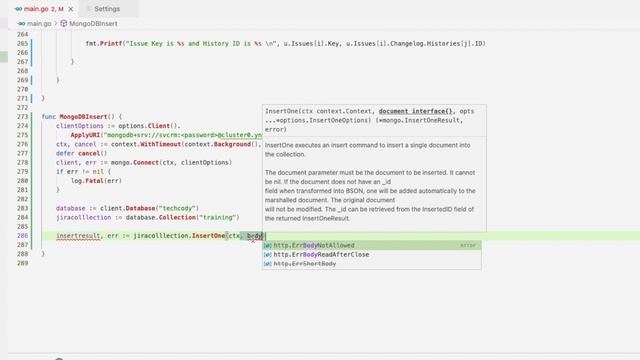Click the variable icon beside http.ErrBodyReadAfterClose
This screenshot has height=360, width=640.
point(267,255)
